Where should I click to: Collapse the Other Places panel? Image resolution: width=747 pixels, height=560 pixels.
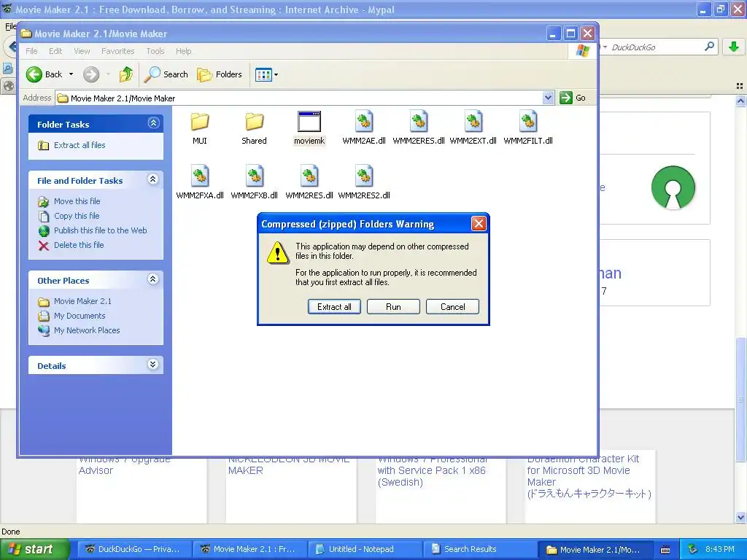[153, 279]
